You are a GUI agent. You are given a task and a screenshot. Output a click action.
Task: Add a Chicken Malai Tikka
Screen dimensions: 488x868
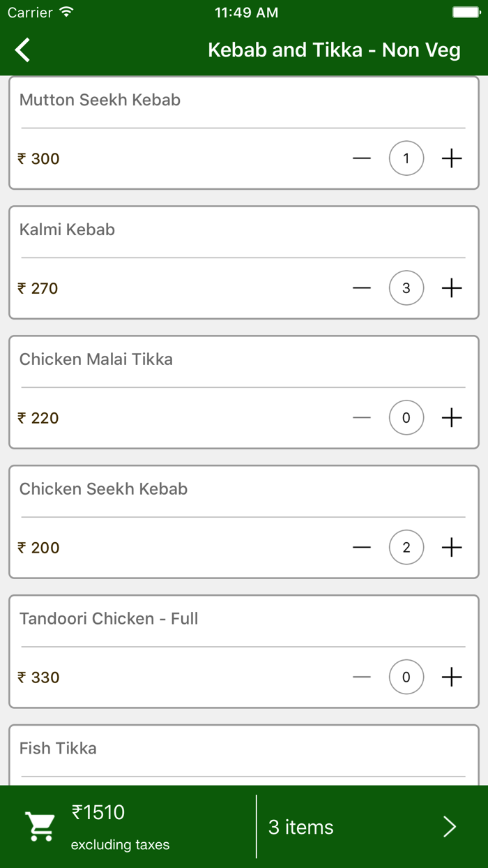(x=452, y=418)
